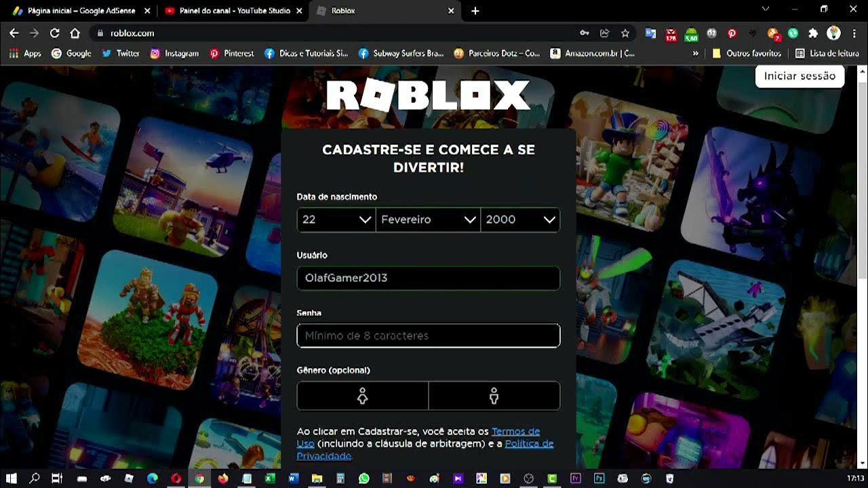Image resolution: width=868 pixels, height=488 pixels.
Task: Select the female gender icon
Action: click(363, 396)
